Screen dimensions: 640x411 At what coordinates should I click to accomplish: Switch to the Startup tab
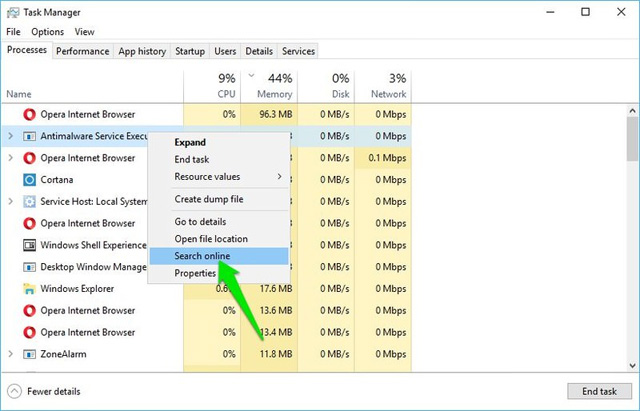coord(190,51)
